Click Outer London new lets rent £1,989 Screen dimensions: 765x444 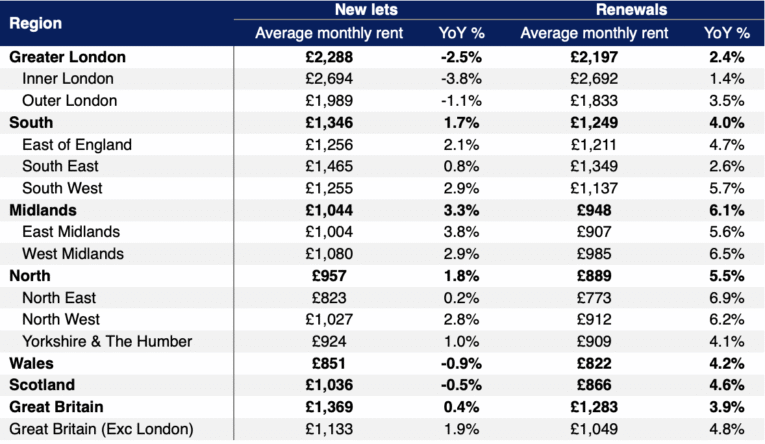coord(328,100)
